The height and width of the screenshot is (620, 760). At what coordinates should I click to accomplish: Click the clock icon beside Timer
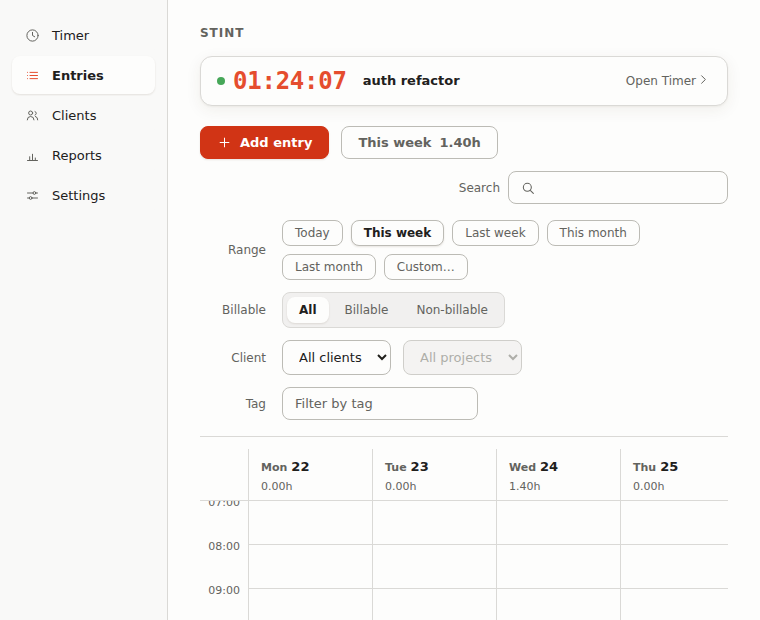pyautogui.click(x=32, y=35)
